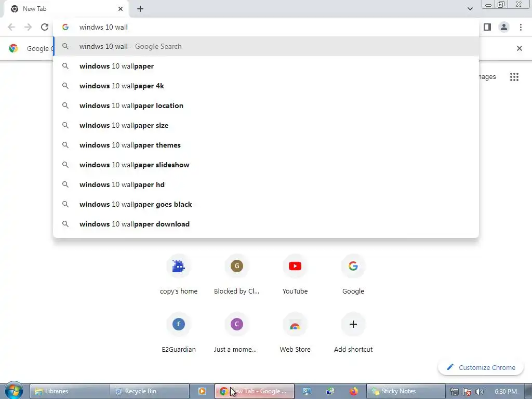This screenshot has height=399, width=532.
Task: Open the Windows Start orb
Action: [14, 391]
